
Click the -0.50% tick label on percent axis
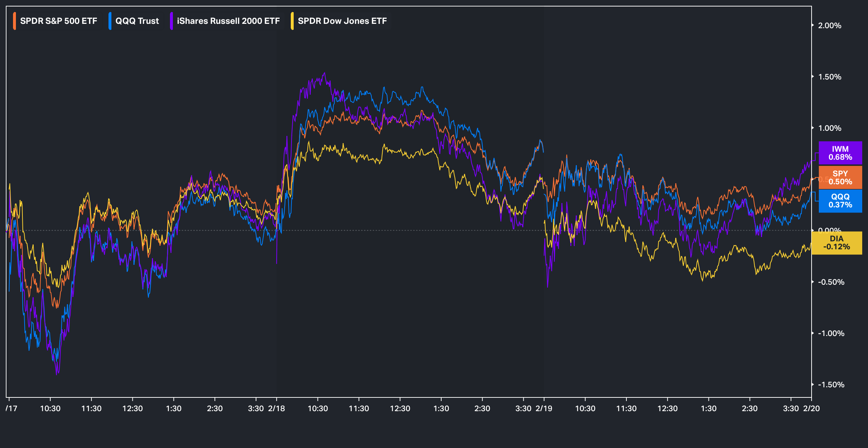coord(831,282)
